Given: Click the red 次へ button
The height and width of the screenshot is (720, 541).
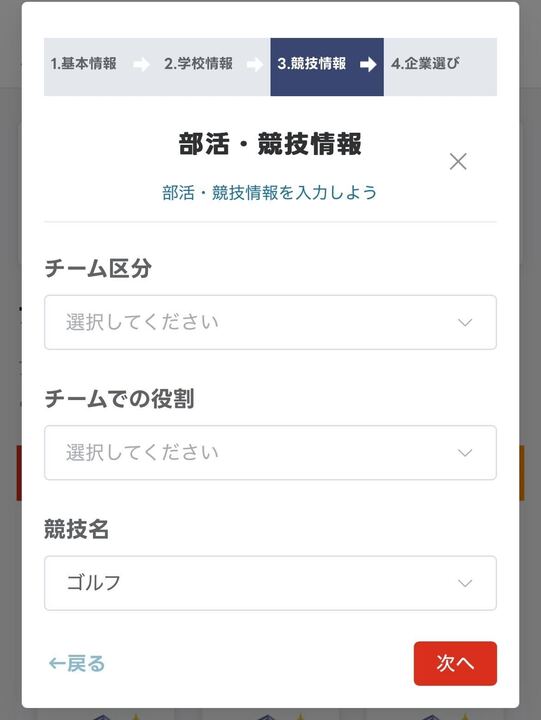Looking at the screenshot, I should point(455,664).
